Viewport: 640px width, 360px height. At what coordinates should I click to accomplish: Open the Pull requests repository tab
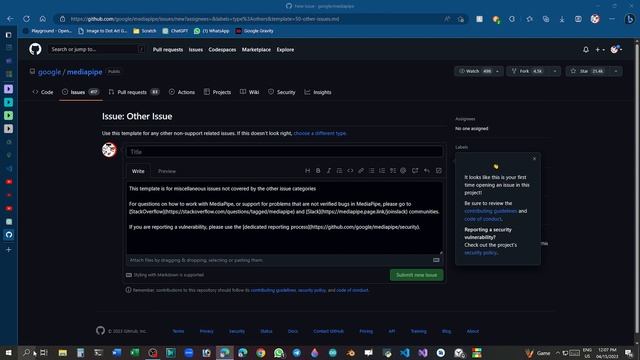[134, 92]
